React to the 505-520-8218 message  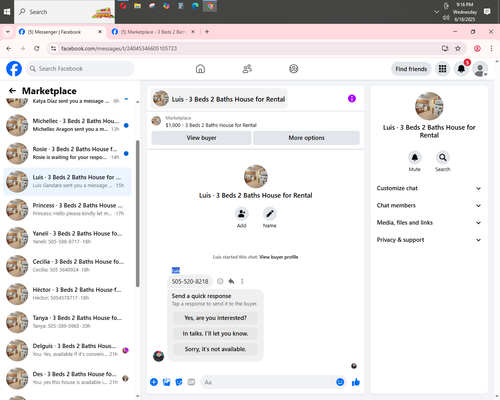tap(220, 281)
